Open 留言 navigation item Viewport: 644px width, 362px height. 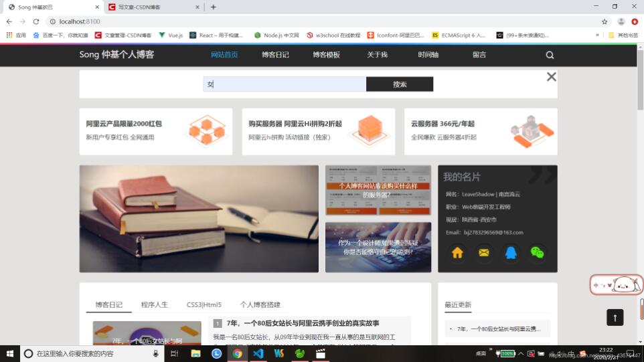(x=479, y=55)
